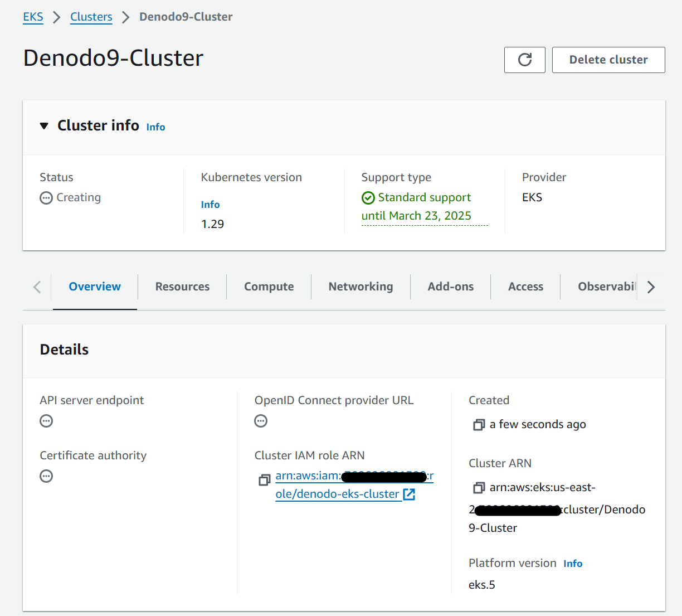Click the Details section heading
The height and width of the screenshot is (616, 682).
point(64,350)
